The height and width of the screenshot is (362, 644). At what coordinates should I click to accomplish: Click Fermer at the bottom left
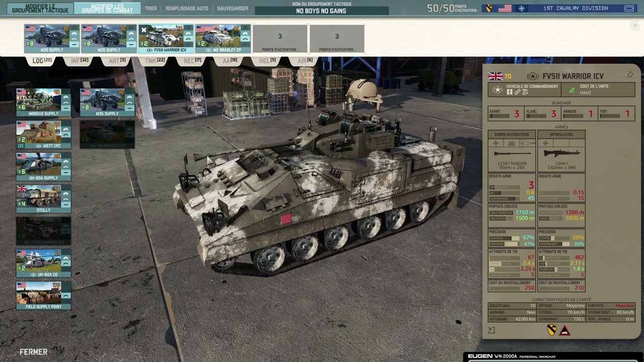tap(33, 352)
